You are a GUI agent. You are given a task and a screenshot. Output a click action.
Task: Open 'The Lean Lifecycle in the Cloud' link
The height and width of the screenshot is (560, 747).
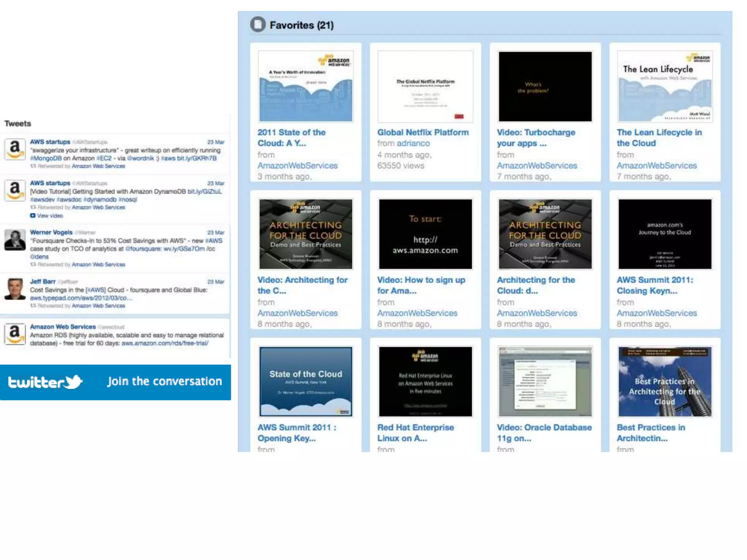[659, 138]
